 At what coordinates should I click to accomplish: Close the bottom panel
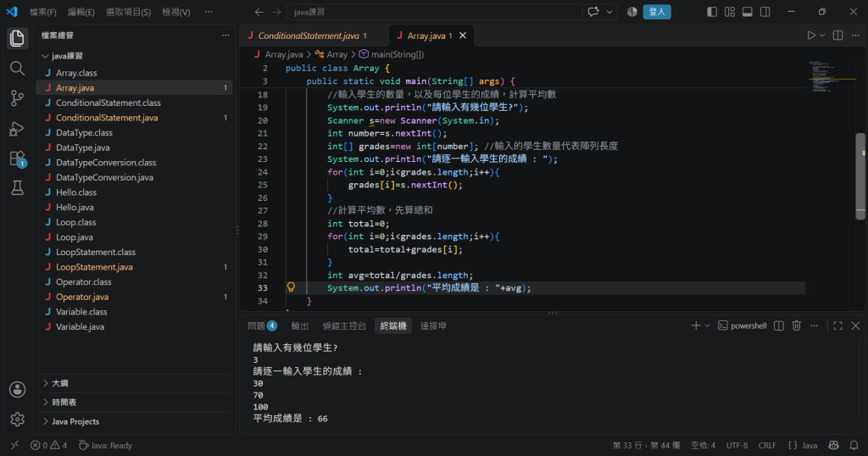pyautogui.click(x=855, y=326)
